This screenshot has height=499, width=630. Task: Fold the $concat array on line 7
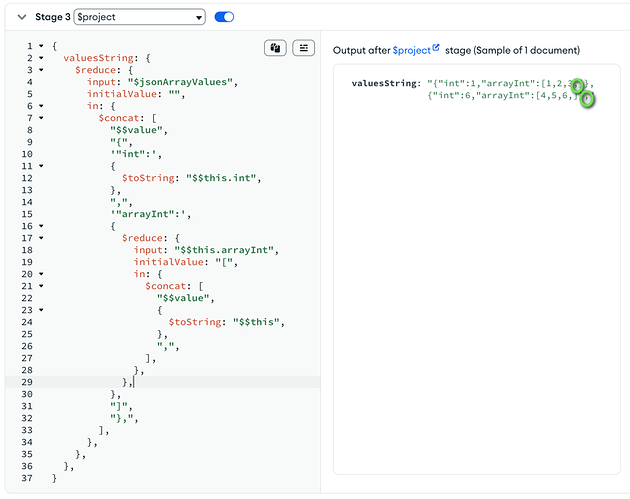(x=40, y=118)
